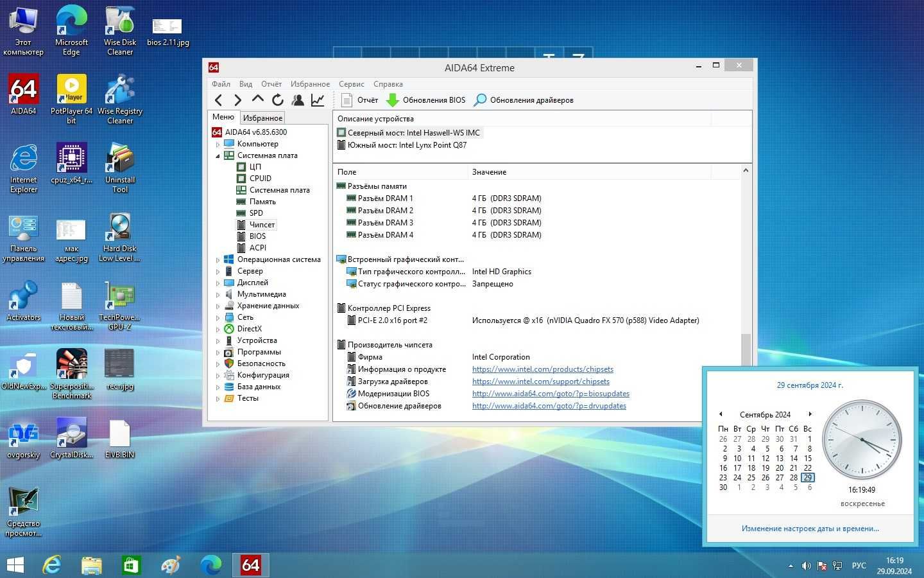Screen dimensions: 924x578
Task: Open the Вид menu
Action: [x=246, y=84]
